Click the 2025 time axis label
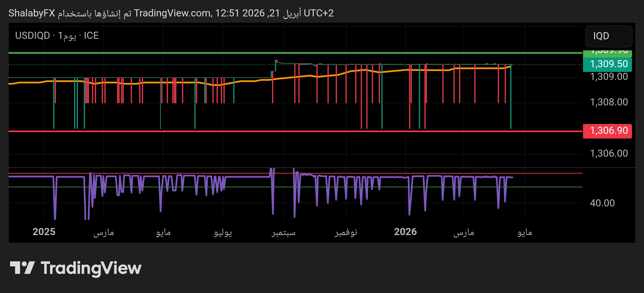This screenshot has height=293, width=644. pyautogui.click(x=44, y=232)
